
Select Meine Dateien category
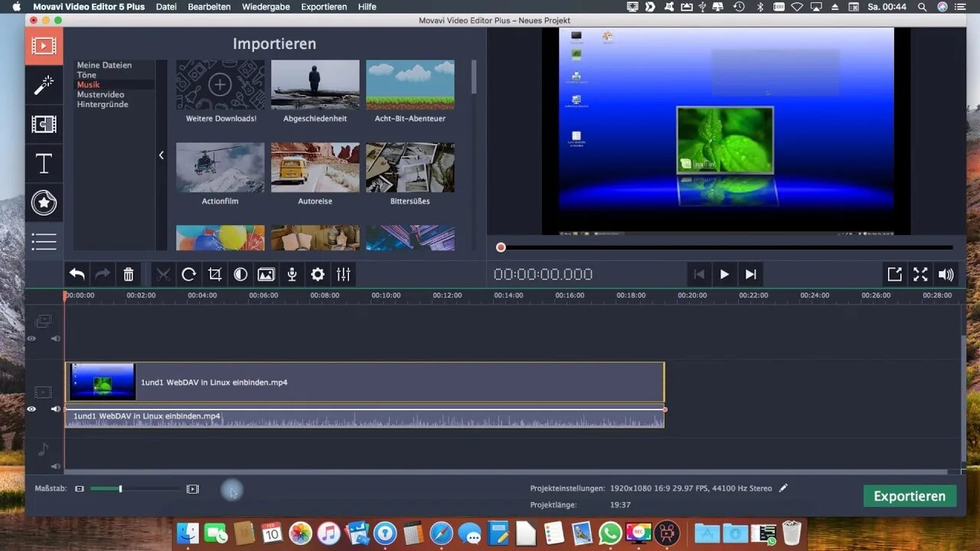tap(104, 65)
